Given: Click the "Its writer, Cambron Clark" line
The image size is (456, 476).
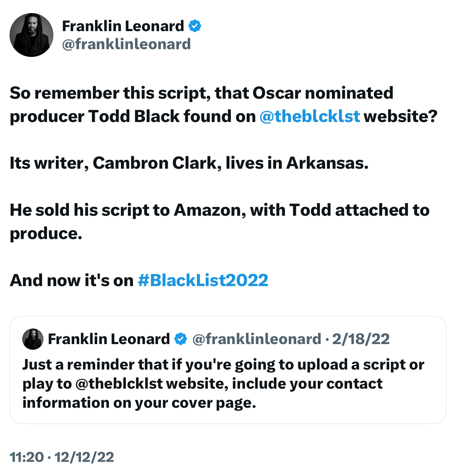Looking at the screenshot, I should tap(189, 163).
